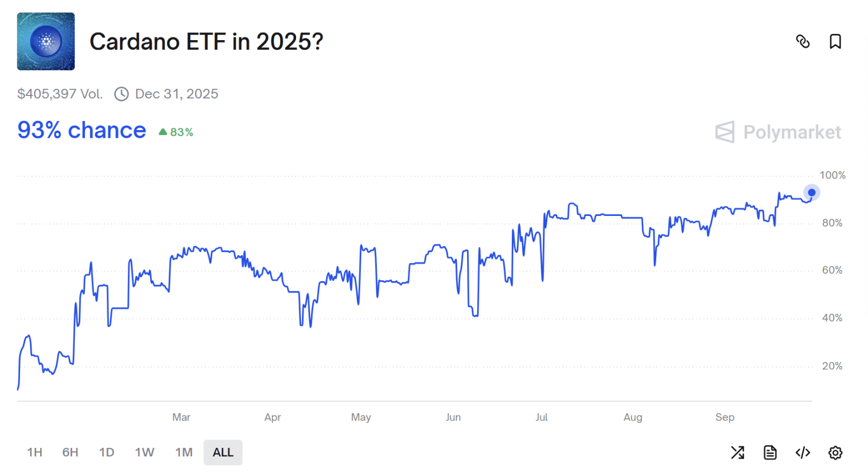
Task: View the market rules document icon
Action: [x=770, y=452]
